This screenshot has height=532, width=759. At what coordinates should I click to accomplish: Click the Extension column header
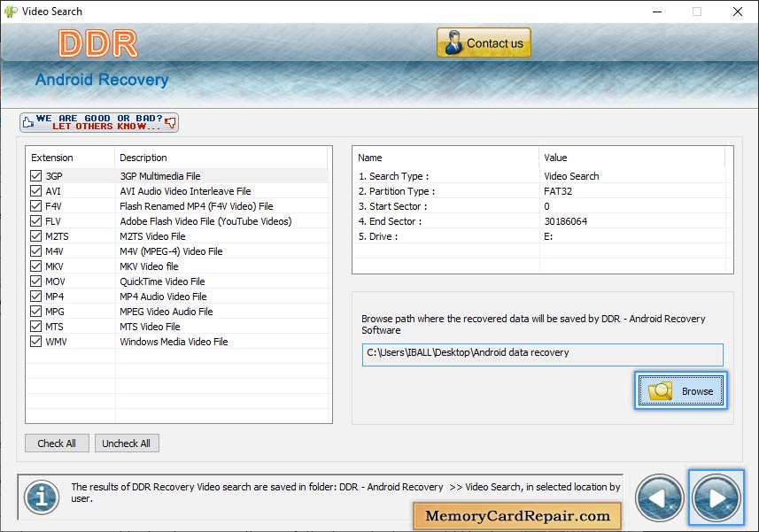(x=70, y=158)
